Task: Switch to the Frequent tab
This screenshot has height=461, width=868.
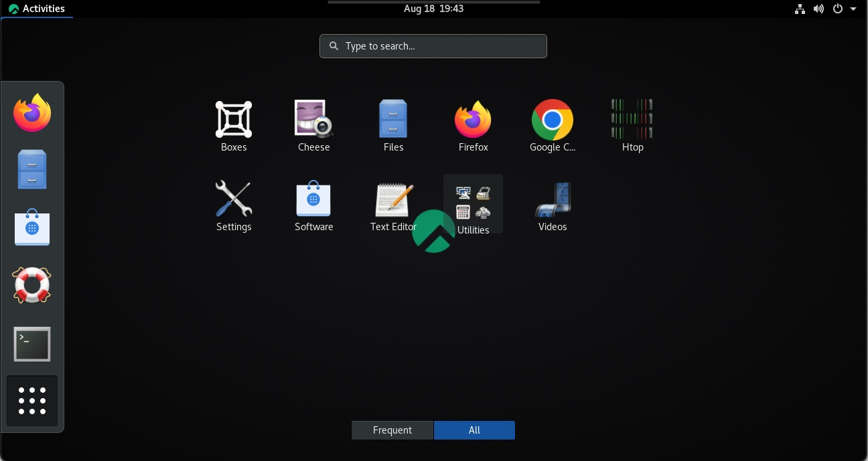Action: (392, 430)
